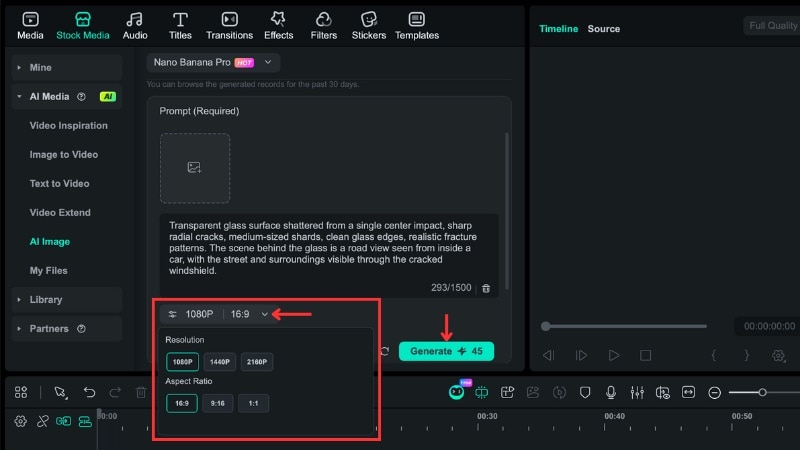The width and height of the screenshot is (800, 450).
Task: Open preview settings gear icon
Action: tap(779, 355)
